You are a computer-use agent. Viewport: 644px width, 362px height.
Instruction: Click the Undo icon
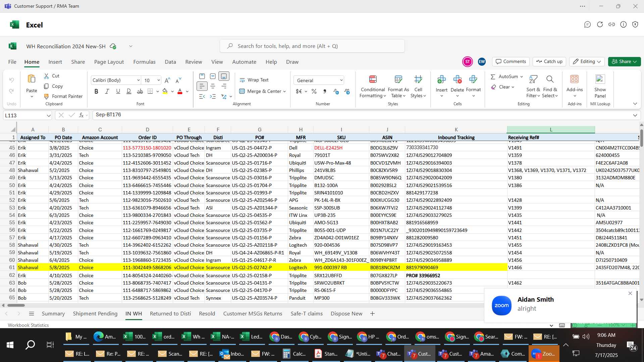tap(11, 80)
